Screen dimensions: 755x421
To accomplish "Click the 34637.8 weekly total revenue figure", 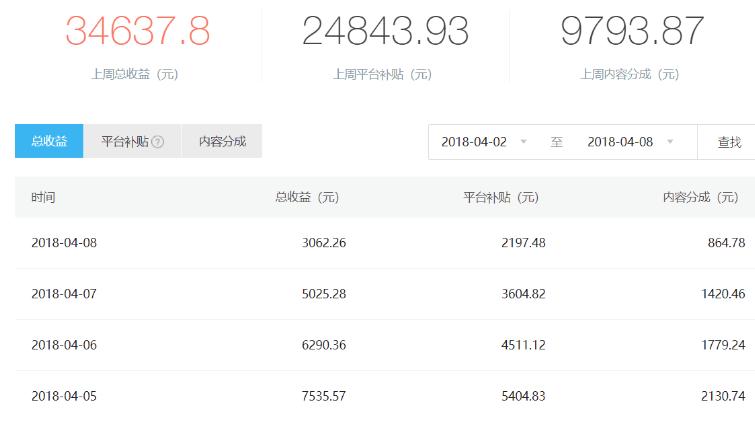I will [138, 31].
